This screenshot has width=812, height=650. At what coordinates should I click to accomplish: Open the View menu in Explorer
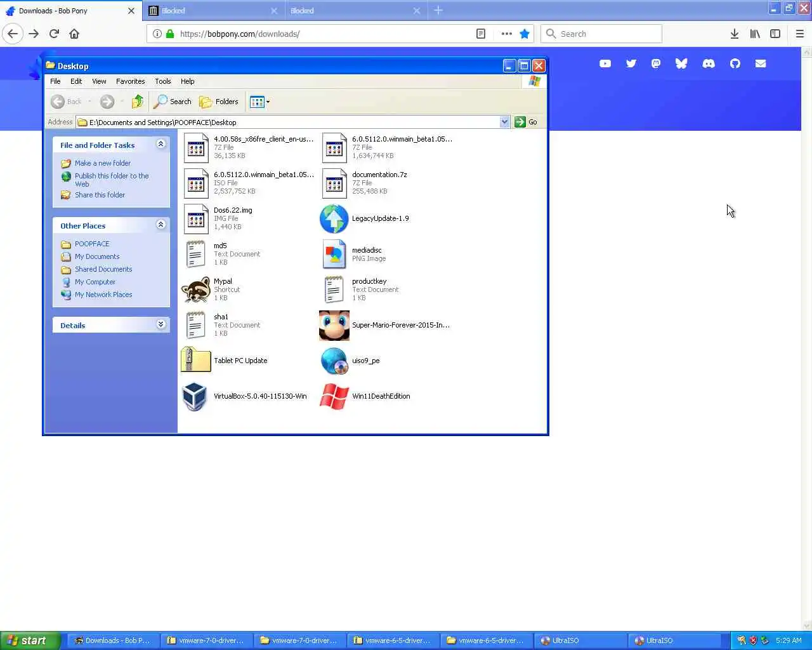(x=99, y=81)
